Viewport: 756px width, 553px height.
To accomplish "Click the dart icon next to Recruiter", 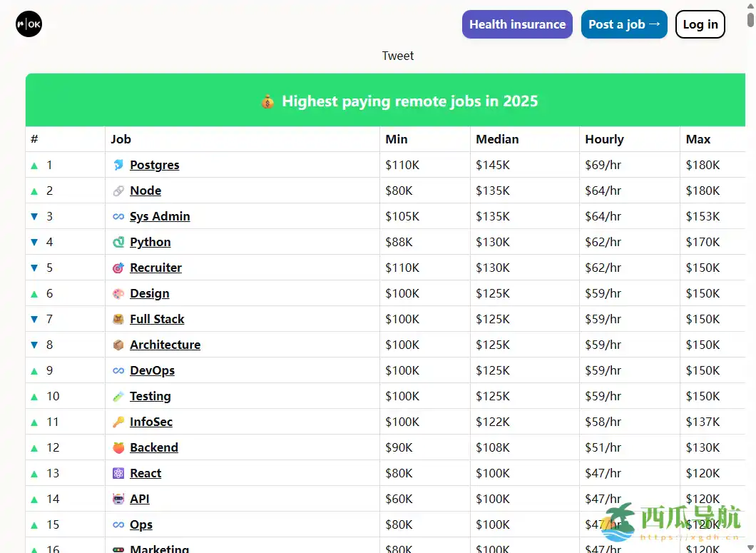I will click(118, 268).
